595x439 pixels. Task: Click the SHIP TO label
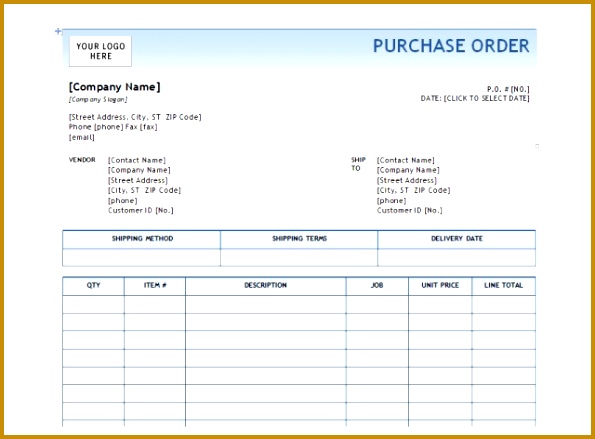click(x=358, y=164)
